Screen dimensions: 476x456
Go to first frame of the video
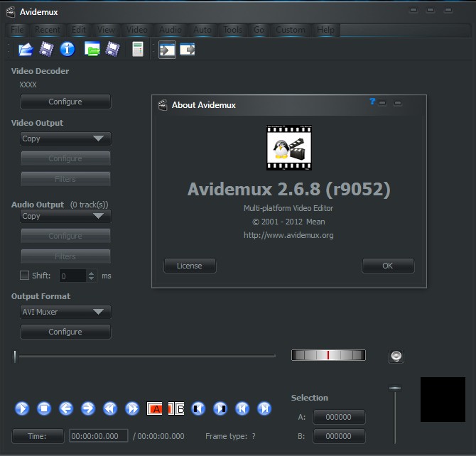pos(242,408)
